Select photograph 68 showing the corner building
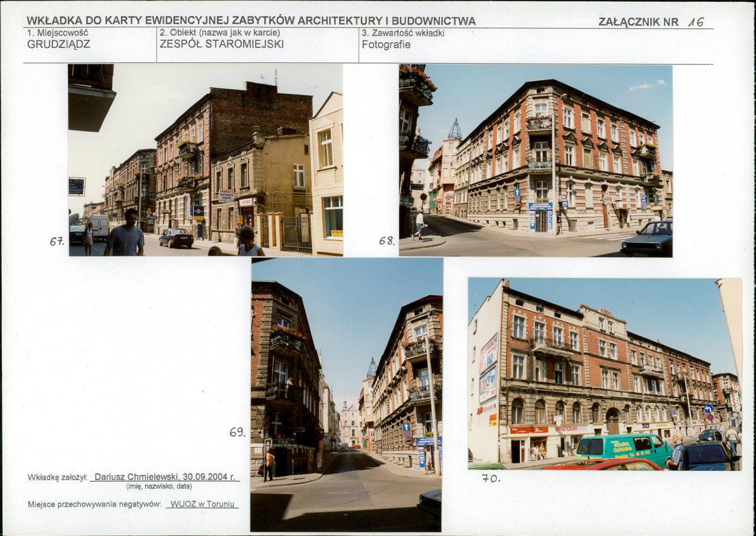This screenshot has height=536, width=756. 535,161
